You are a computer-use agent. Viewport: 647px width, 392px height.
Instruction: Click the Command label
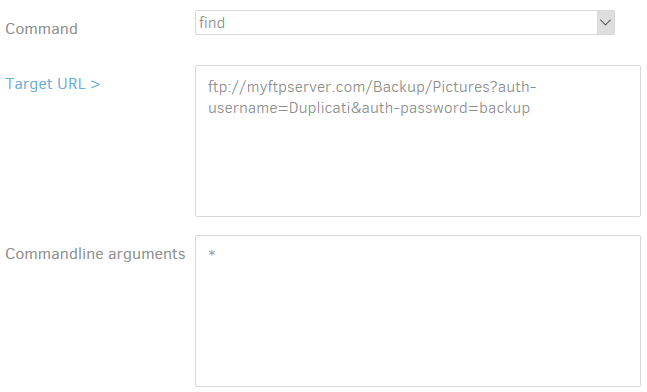[41, 29]
